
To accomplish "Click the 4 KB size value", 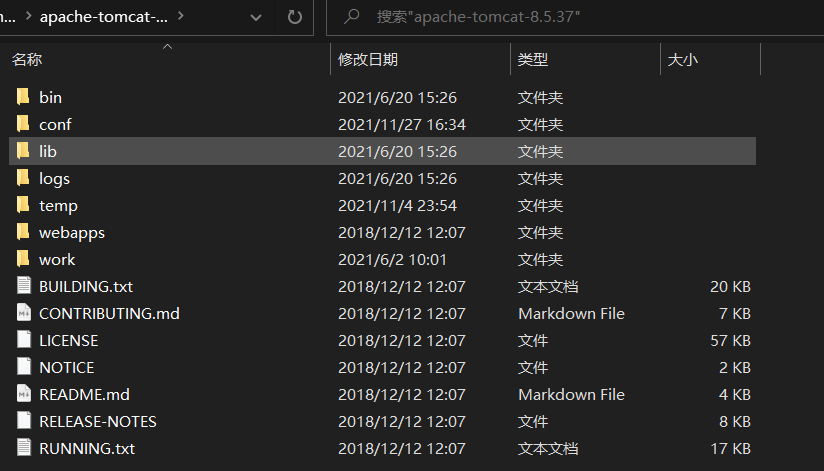I will (735, 394).
